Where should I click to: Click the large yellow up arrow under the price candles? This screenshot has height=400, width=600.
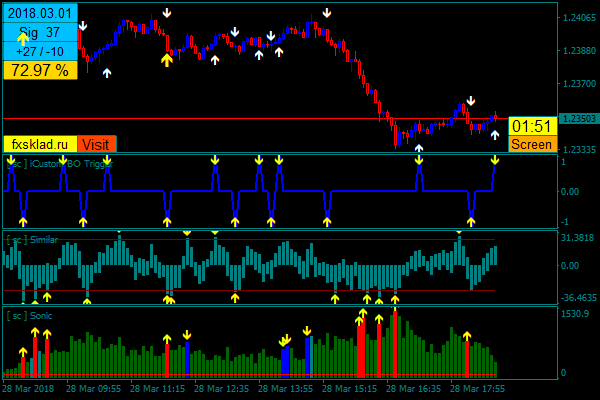tap(166, 60)
